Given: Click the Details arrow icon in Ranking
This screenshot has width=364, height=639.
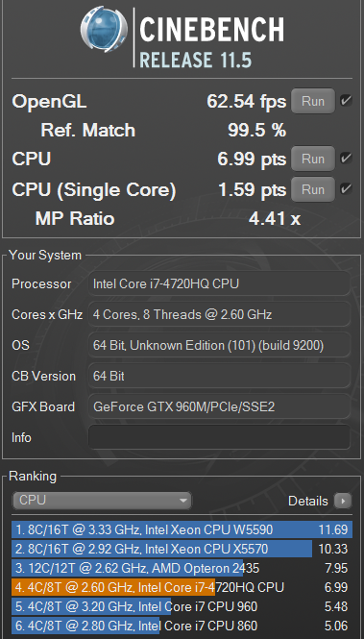Looking at the screenshot, I should point(343,501).
